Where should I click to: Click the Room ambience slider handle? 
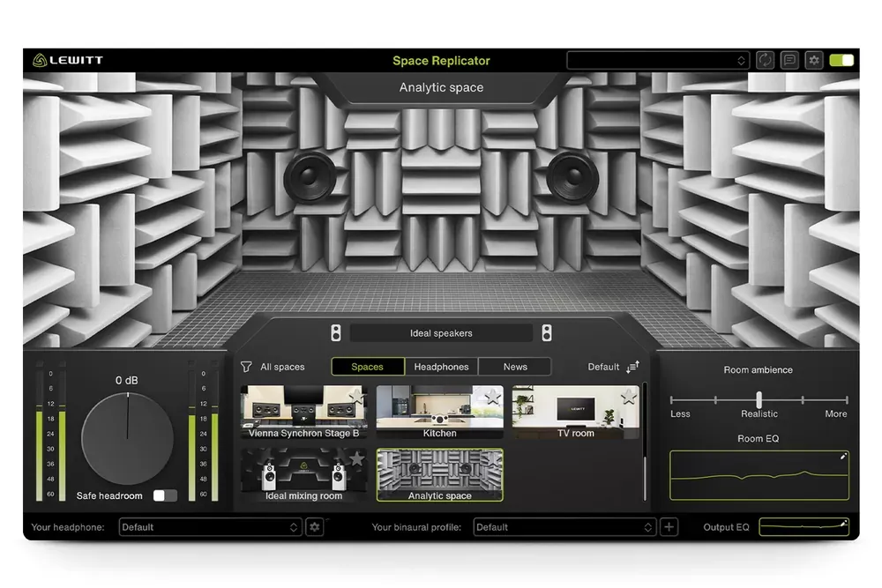click(759, 399)
